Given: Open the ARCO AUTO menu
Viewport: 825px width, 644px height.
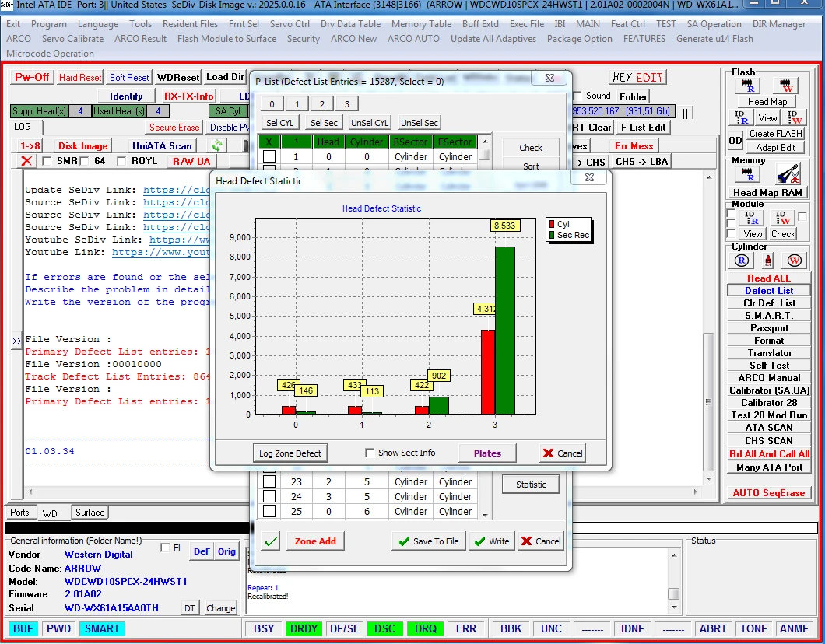Looking at the screenshot, I should point(413,39).
